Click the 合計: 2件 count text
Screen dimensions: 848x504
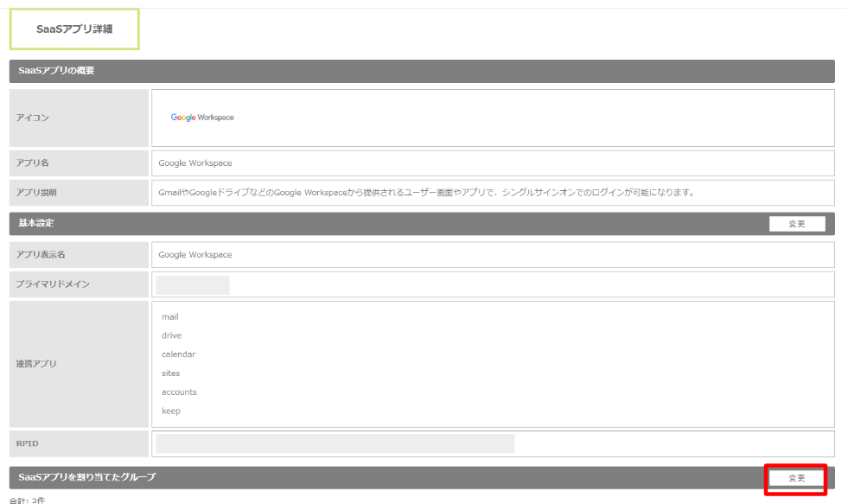tap(27, 500)
